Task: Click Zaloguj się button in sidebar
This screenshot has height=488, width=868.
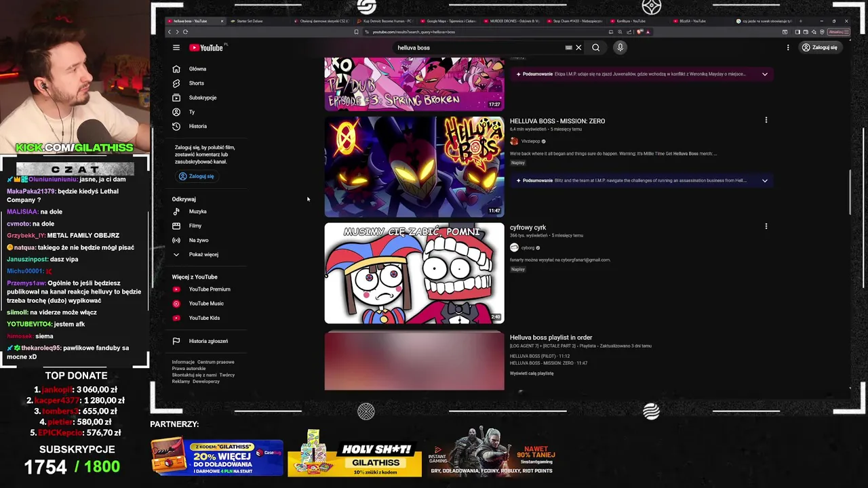Action: point(196,176)
